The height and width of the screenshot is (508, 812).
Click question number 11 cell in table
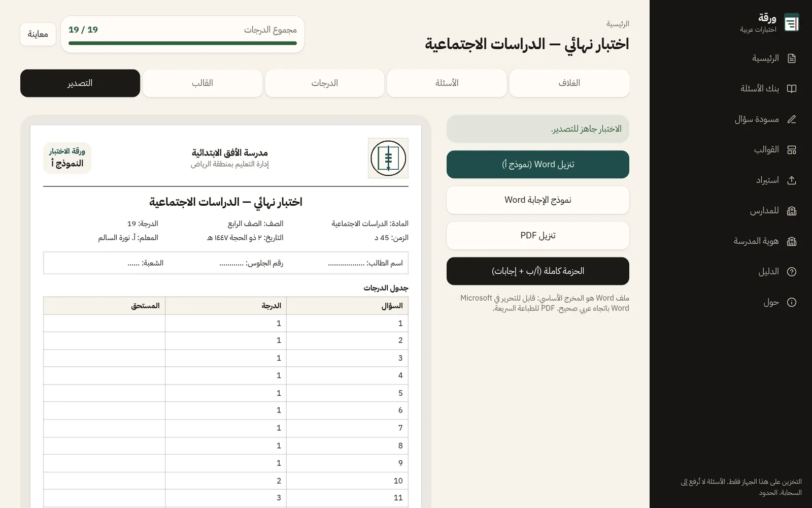tap(348, 498)
